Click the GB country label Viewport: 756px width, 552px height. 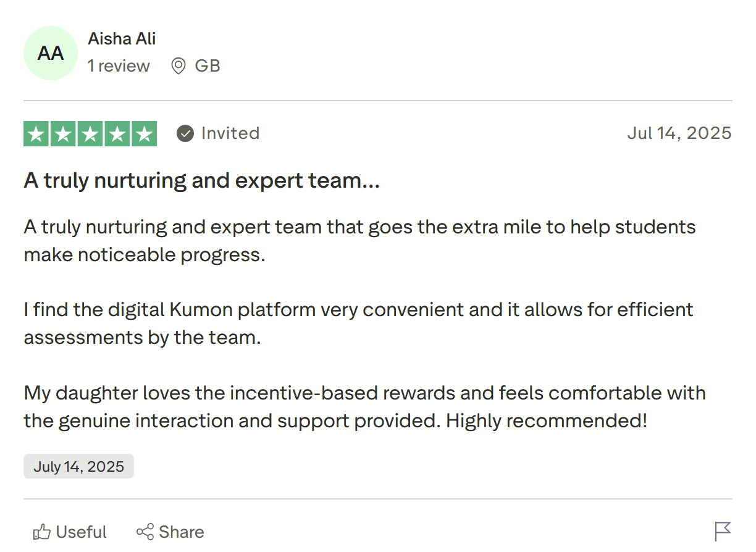208,65
